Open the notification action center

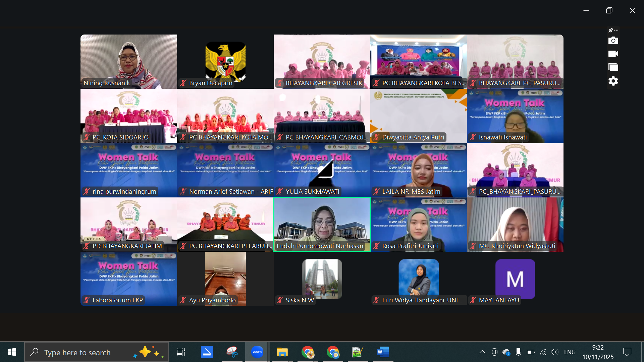(627, 352)
